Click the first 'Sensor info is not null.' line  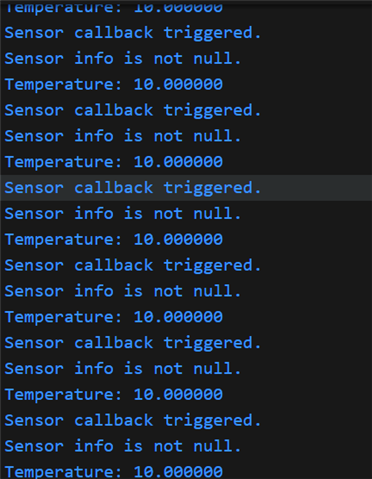(x=123, y=59)
